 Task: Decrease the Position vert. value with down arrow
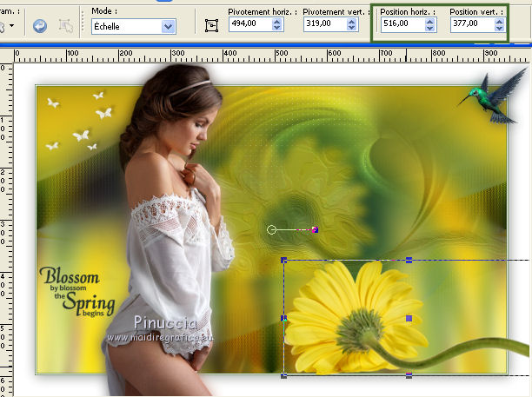[500, 28]
